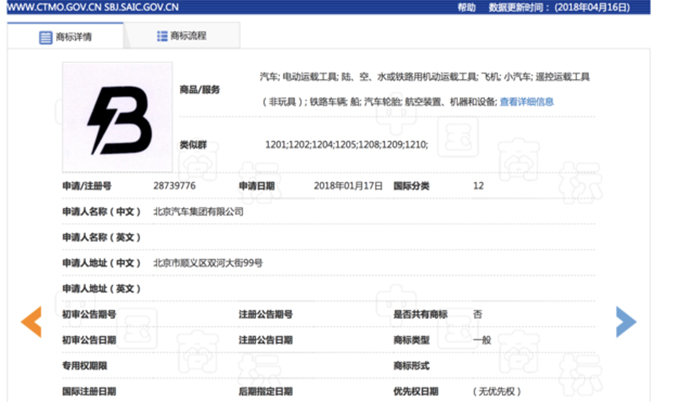Click the 申请人名称（中文） label
Viewport: 680px width, 402px height.
(x=101, y=212)
